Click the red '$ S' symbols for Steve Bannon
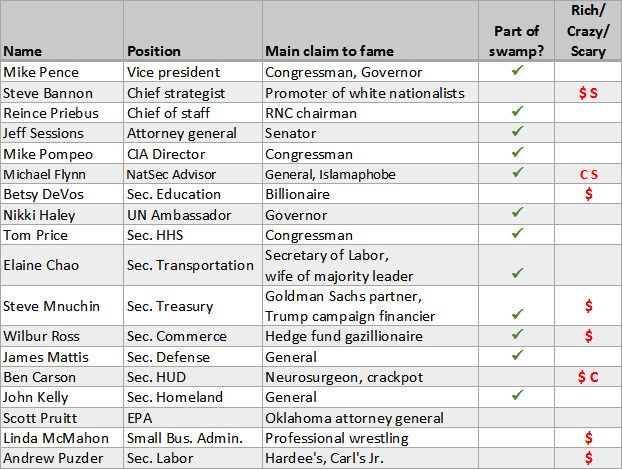 588,93
